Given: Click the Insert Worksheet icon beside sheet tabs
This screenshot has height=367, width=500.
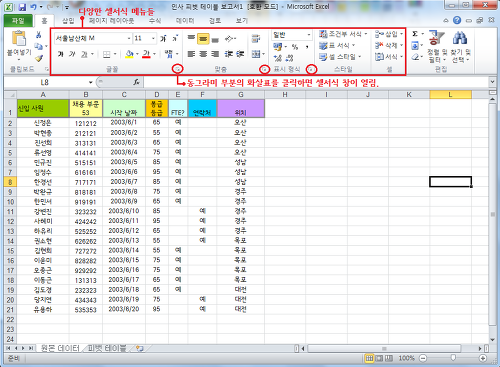Looking at the screenshot, I should pyautogui.click(x=139, y=349).
